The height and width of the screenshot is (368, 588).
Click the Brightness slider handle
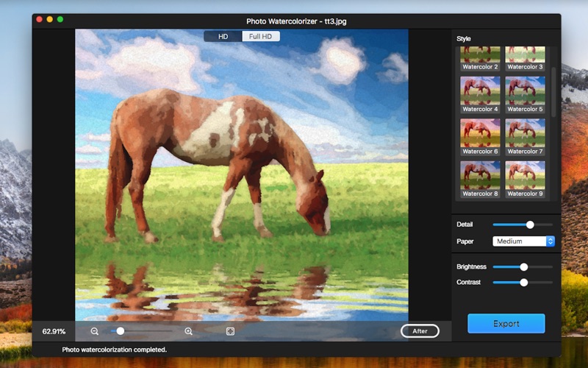point(524,267)
